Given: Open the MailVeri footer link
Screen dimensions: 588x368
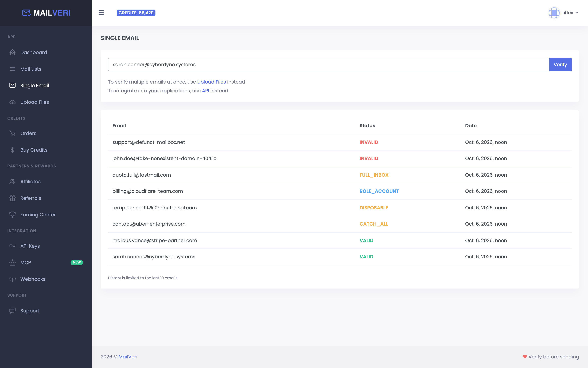Looking at the screenshot, I should (x=128, y=357).
